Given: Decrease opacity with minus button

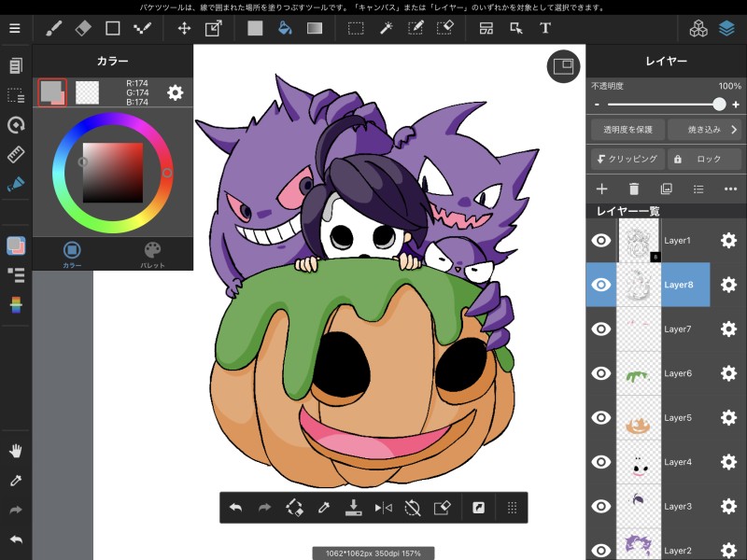Looking at the screenshot, I should [597, 105].
